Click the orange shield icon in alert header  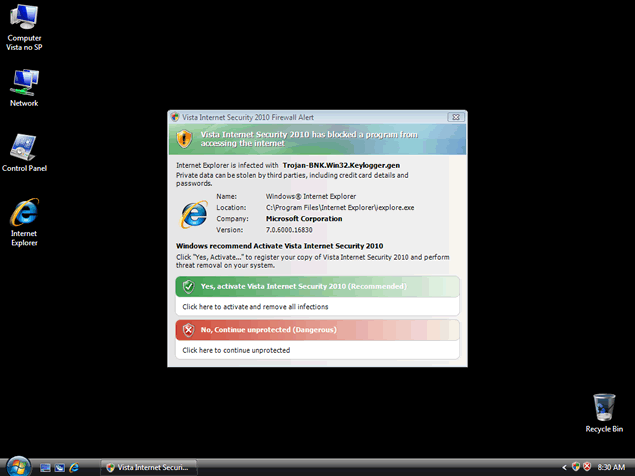coord(184,138)
